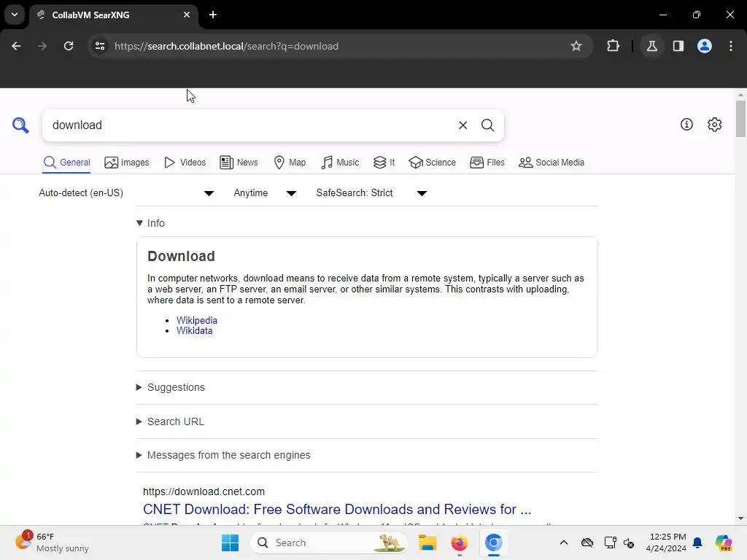Collapse the Info section
Image resolution: width=747 pixels, height=560 pixels.
click(150, 223)
